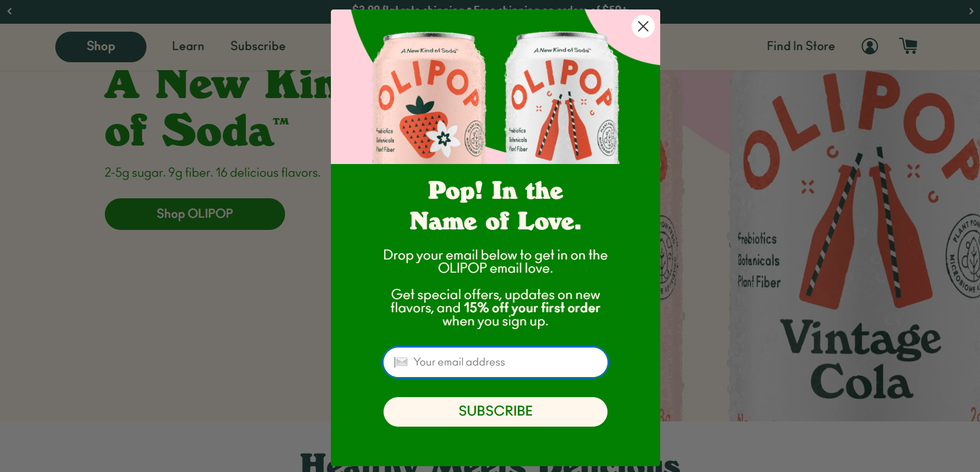The height and width of the screenshot is (472, 980).
Task: Go to previous announcement with left arrow
Action: [x=9, y=11]
